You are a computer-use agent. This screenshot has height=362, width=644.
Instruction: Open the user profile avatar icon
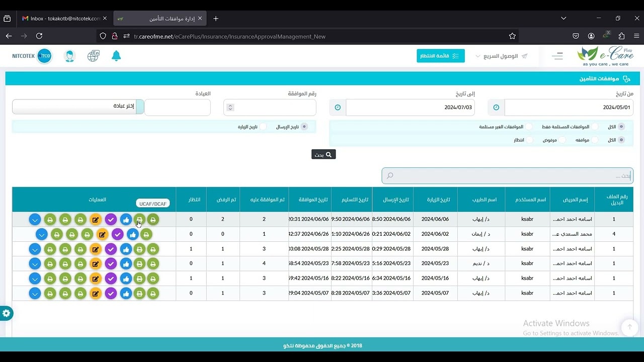coord(70,56)
